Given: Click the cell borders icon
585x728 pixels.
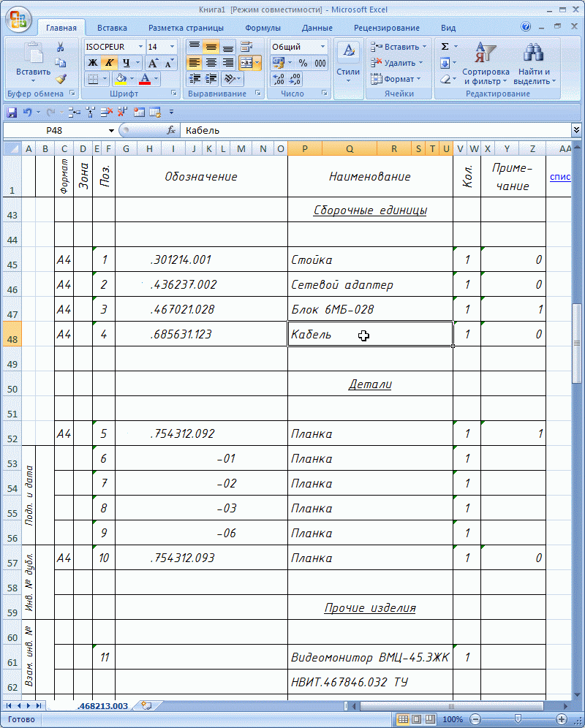Looking at the screenshot, I should (94, 78).
